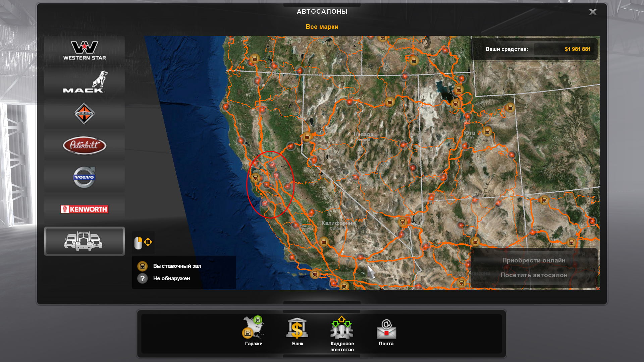Click the Все марки heading

pyautogui.click(x=322, y=27)
